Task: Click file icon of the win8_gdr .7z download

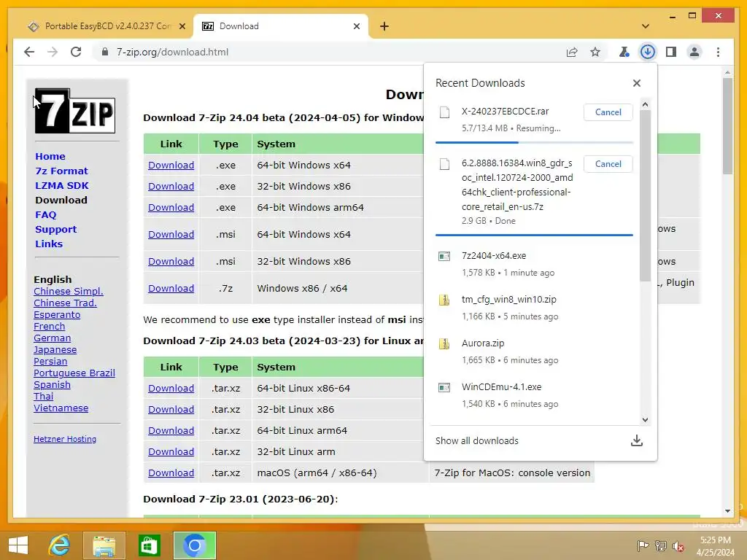Action: click(444, 164)
